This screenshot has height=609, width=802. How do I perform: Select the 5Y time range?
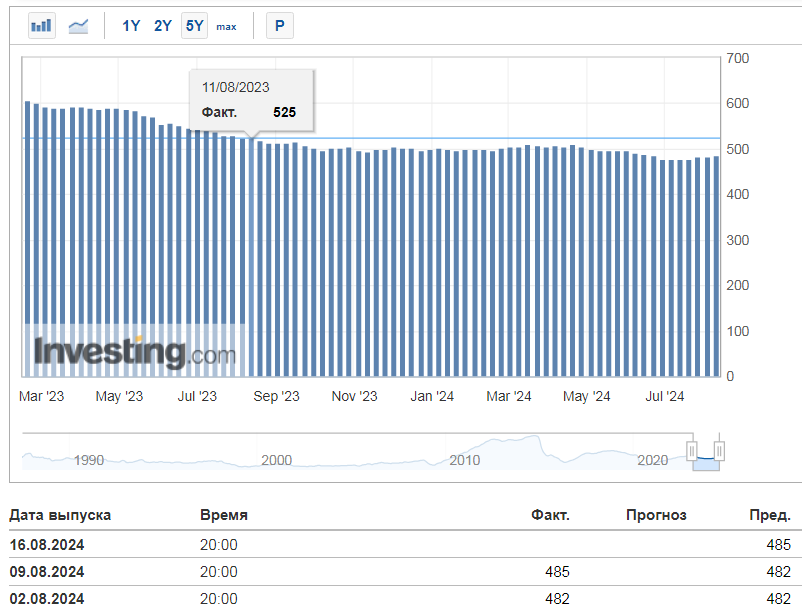pos(194,26)
